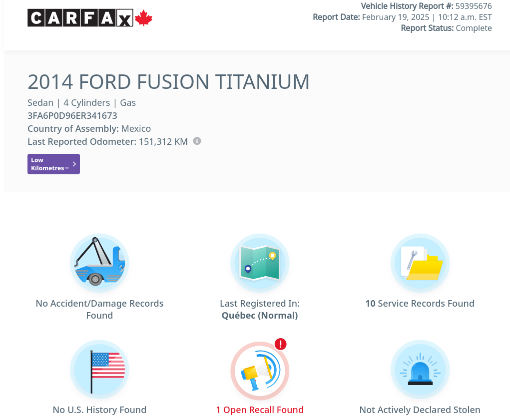This screenshot has height=420, width=510.
Task: Open 10 Service Records Found
Action: point(420,303)
